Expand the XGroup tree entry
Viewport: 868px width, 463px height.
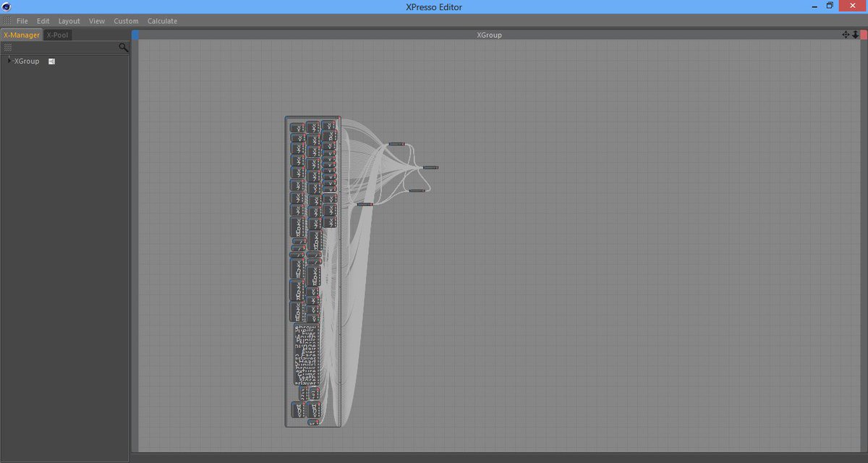point(9,61)
